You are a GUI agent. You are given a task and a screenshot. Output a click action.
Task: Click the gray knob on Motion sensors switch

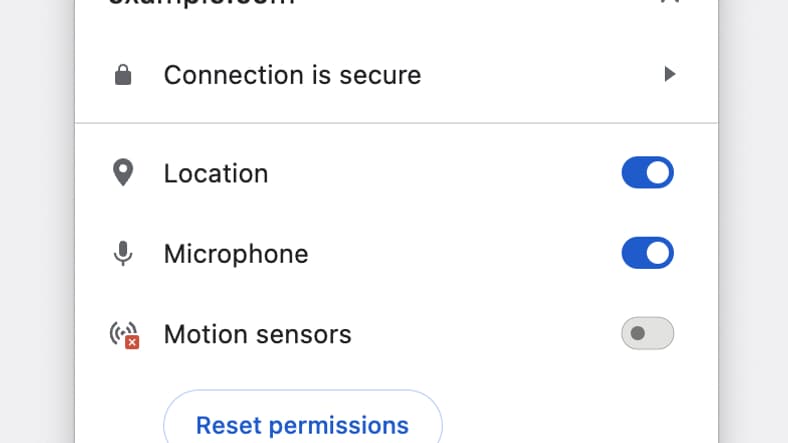637,333
